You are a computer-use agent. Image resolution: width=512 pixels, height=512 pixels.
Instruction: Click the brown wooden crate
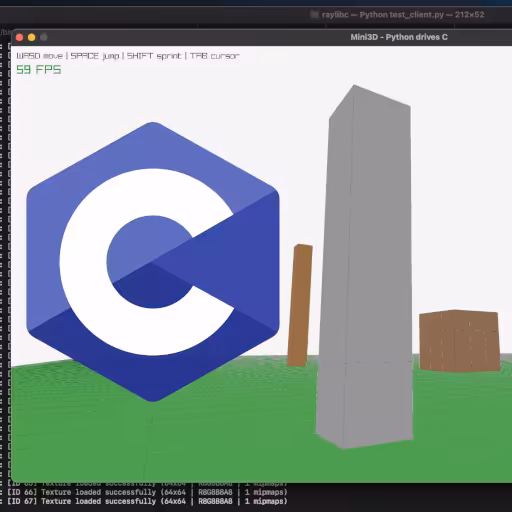click(x=460, y=340)
